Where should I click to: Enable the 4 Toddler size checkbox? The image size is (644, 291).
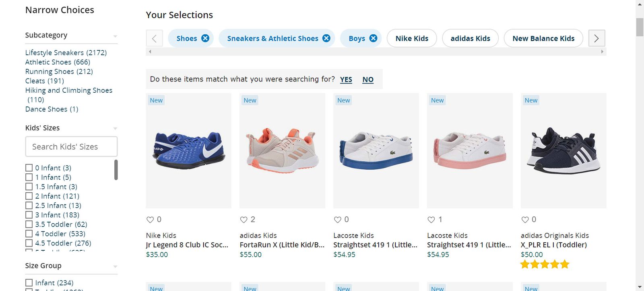pos(29,234)
